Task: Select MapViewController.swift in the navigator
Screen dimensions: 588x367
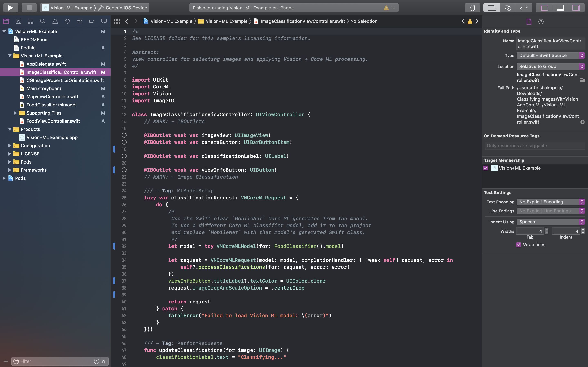Action: [x=52, y=97]
